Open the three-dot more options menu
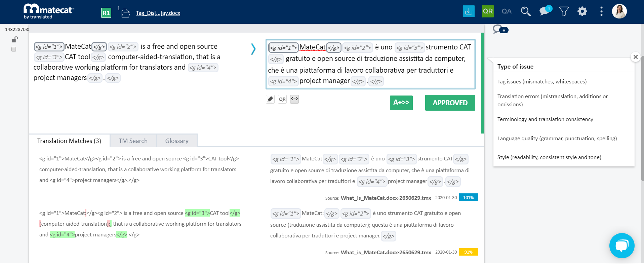 [x=601, y=11]
